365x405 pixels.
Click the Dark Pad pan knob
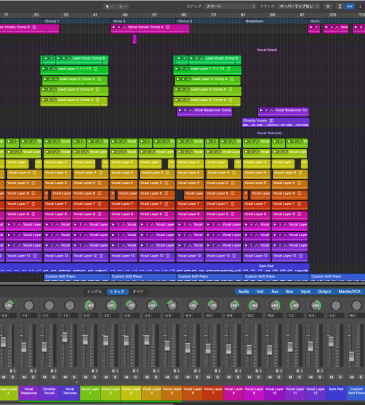tap(336, 305)
